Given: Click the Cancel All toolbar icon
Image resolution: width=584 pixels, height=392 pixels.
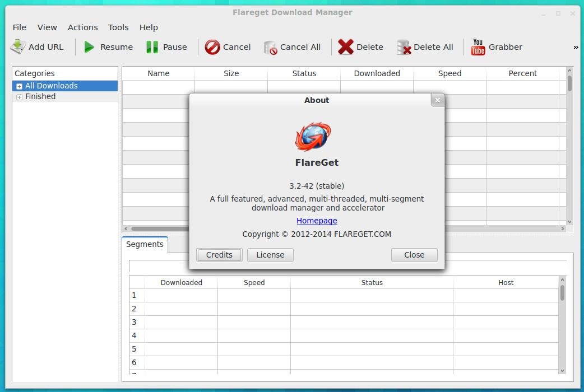Looking at the screenshot, I should click(270, 47).
